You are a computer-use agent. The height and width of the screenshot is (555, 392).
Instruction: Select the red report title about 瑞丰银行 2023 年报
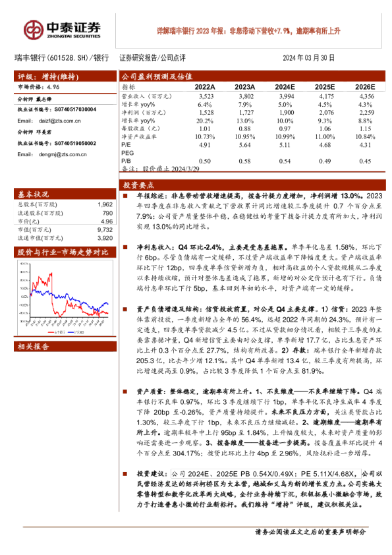pos(248,31)
